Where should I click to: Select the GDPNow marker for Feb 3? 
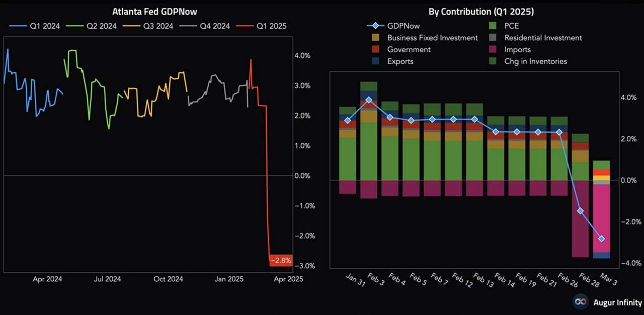pyautogui.click(x=369, y=99)
